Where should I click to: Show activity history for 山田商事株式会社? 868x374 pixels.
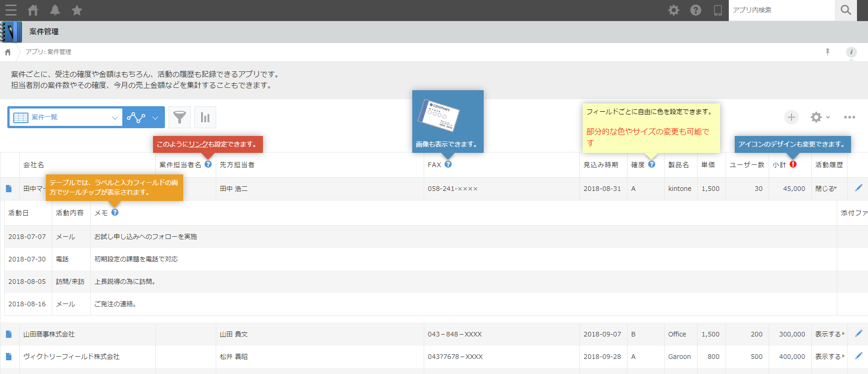[x=829, y=334]
